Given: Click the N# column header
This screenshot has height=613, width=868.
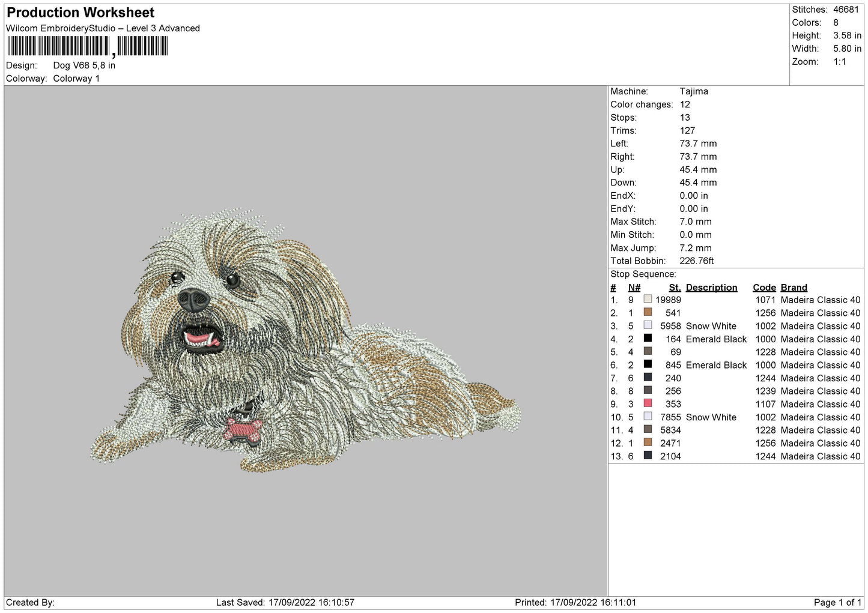Looking at the screenshot, I should click(x=634, y=288).
